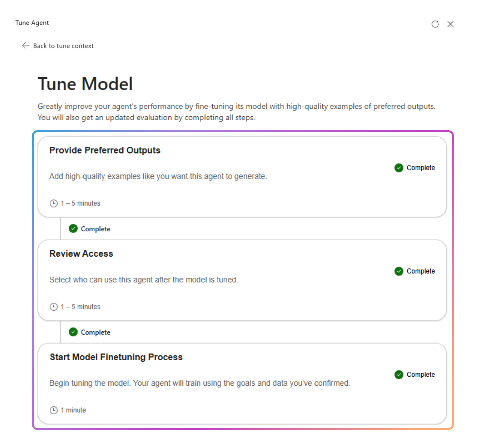Select the Provide Preferred Outputs heading
This screenshot has width=479, height=448.
[x=105, y=150]
